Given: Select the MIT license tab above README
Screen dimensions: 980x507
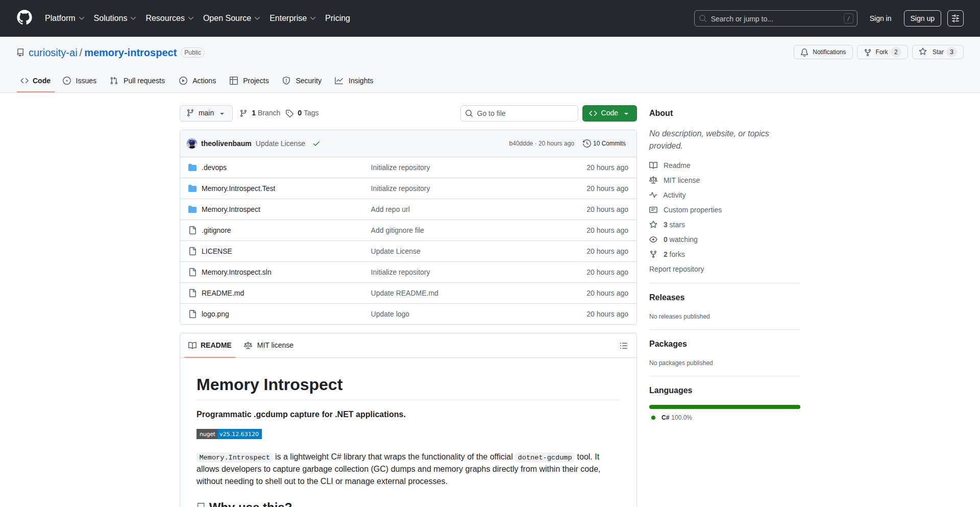Looking at the screenshot, I should tap(269, 346).
